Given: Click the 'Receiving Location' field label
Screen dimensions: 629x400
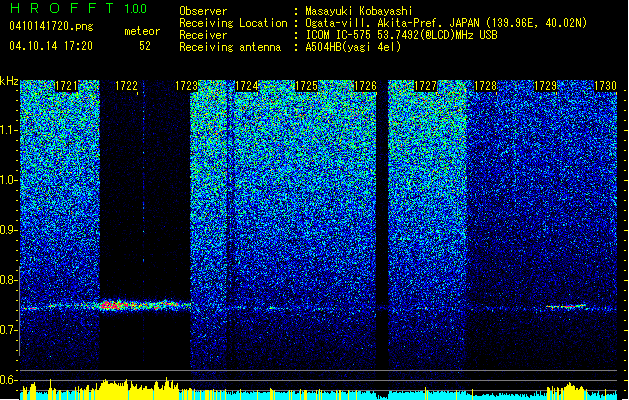Looking at the screenshot, I should click(x=233, y=23).
